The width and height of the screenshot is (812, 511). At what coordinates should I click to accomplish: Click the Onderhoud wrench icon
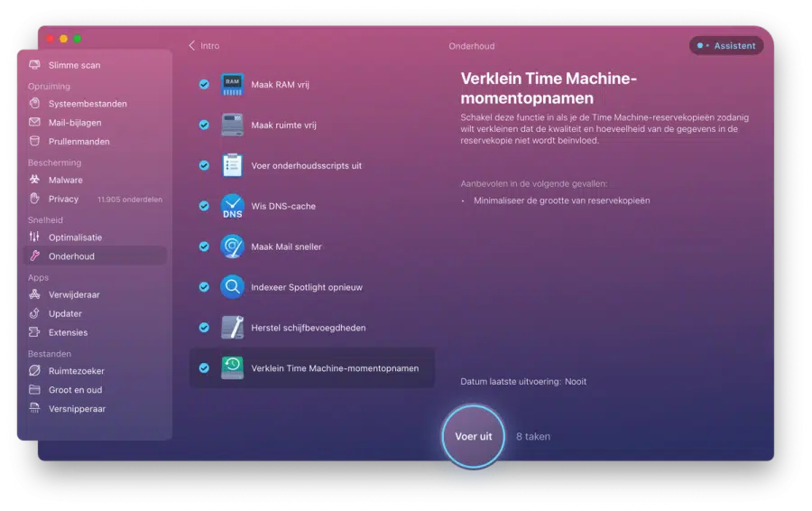point(34,255)
